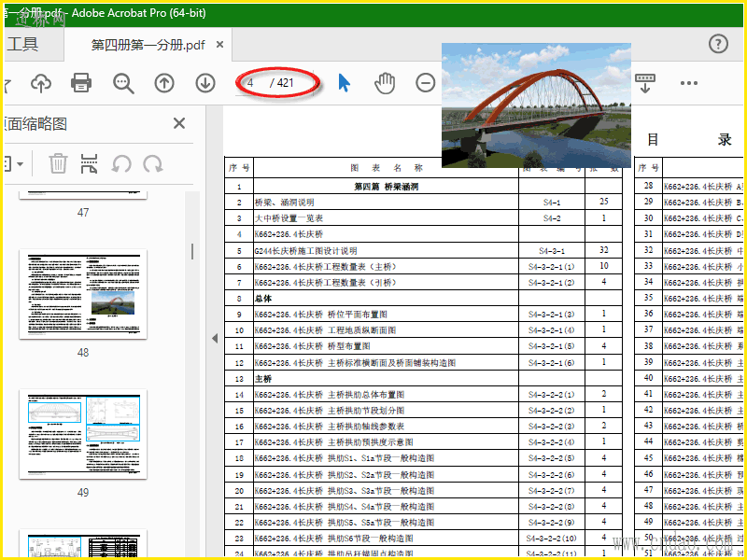747x560 pixels.
Task: Click the magnifier search tool icon
Action: pos(123,83)
